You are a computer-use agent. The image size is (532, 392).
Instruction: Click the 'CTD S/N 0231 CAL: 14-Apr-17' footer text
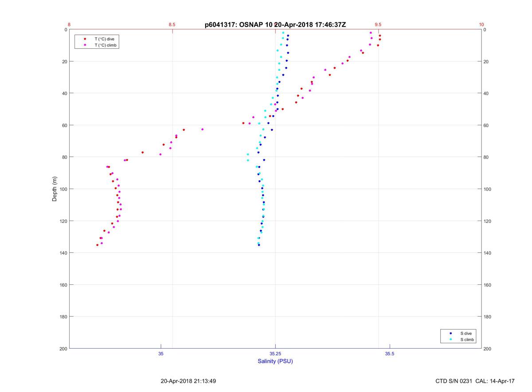point(475,381)
